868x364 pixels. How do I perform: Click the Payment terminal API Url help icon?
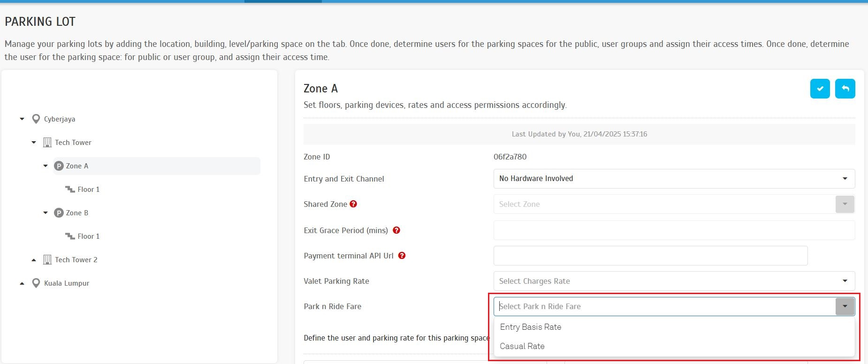tap(402, 256)
